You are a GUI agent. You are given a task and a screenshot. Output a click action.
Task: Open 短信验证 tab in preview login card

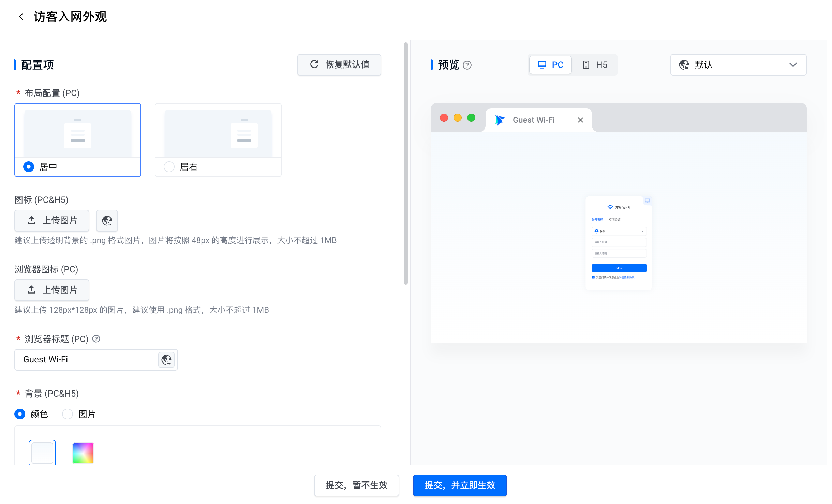(614, 220)
